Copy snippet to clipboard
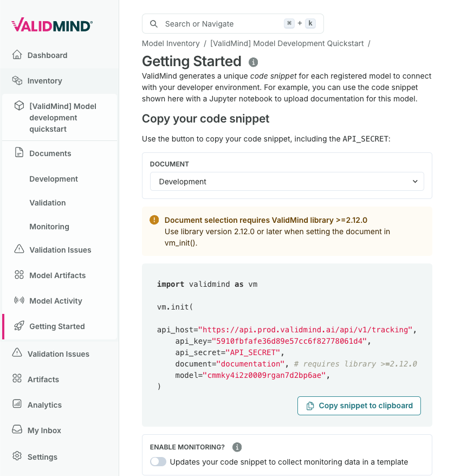Screen dimensions: 454x476 click(x=359, y=406)
